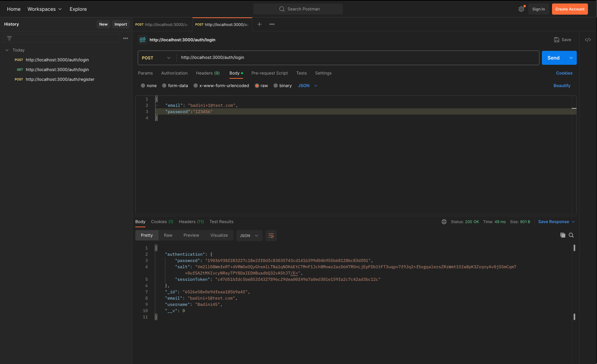Switch to Authorization tab
Image resolution: width=597 pixels, height=364 pixels.
[174, 73]
